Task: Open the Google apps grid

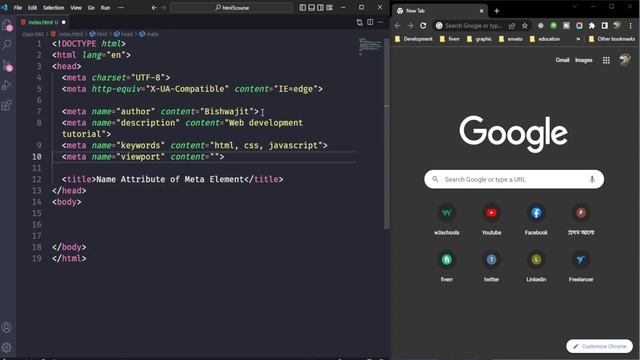Action: pyautogui.click(x=606, y=60)
